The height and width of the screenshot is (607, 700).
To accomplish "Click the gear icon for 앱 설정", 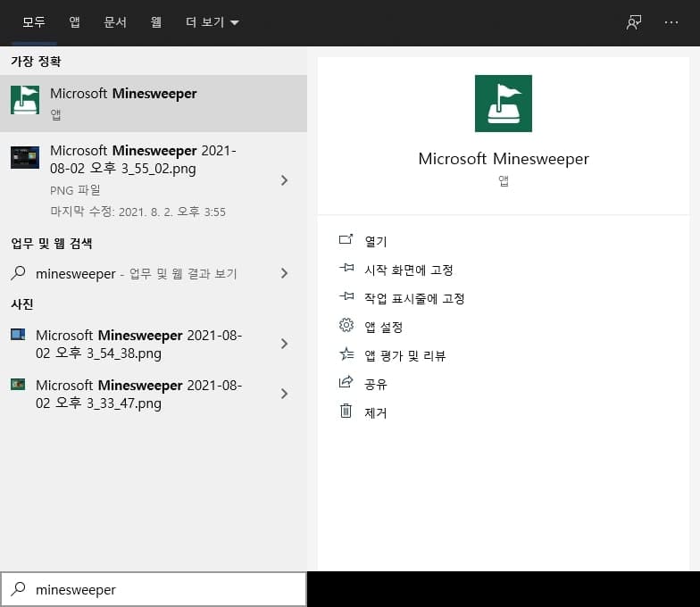I will coord(346,326).
